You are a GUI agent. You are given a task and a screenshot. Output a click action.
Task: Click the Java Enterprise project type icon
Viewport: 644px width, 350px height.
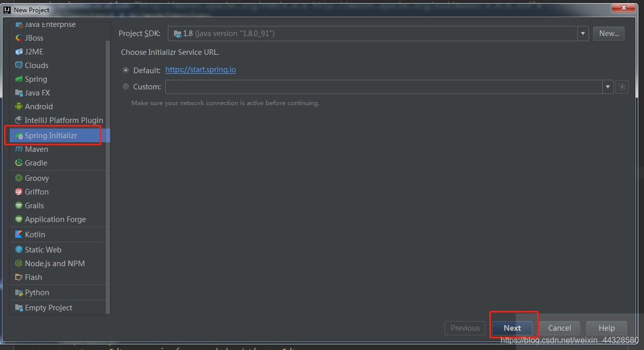19,24
